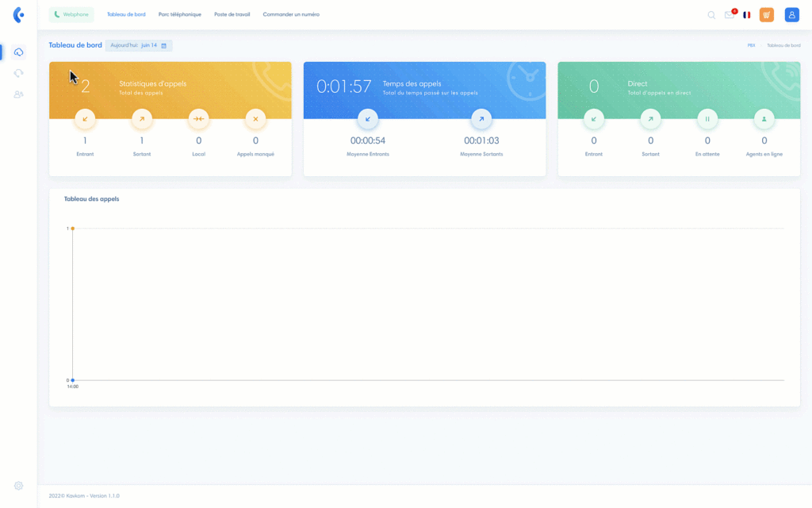This screenshot has height=508, width=812.
Task: Open the blue user profile icon
Action: point(791,14)
